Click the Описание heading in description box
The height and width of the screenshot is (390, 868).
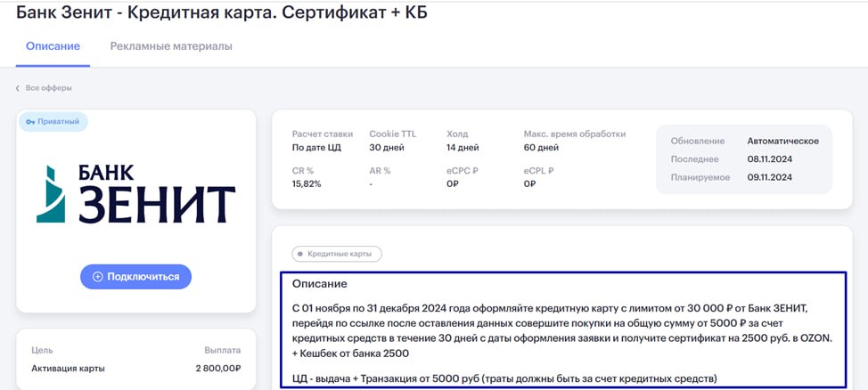[319, 284]
